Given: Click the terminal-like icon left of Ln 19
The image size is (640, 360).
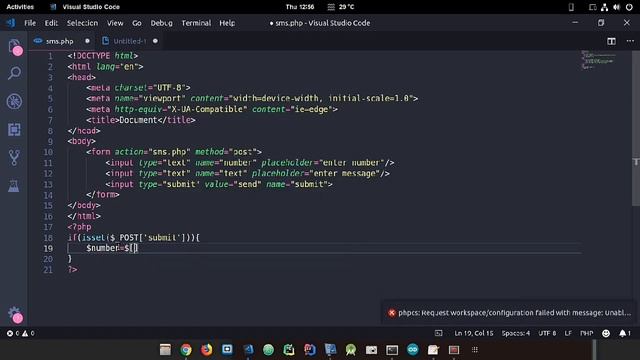Looking at the screenshot, I should (x=438, y=333).
